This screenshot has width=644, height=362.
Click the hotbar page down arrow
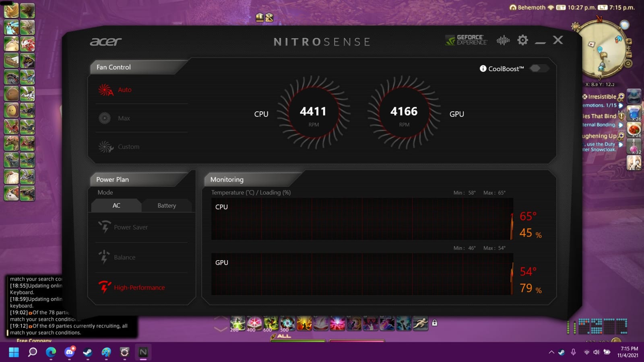(x=220, y=329)
